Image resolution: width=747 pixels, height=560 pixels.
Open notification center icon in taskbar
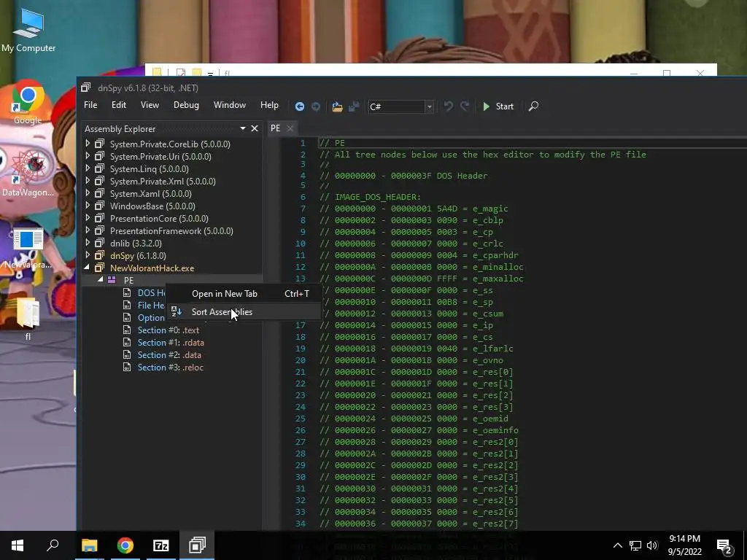point(724,545)
